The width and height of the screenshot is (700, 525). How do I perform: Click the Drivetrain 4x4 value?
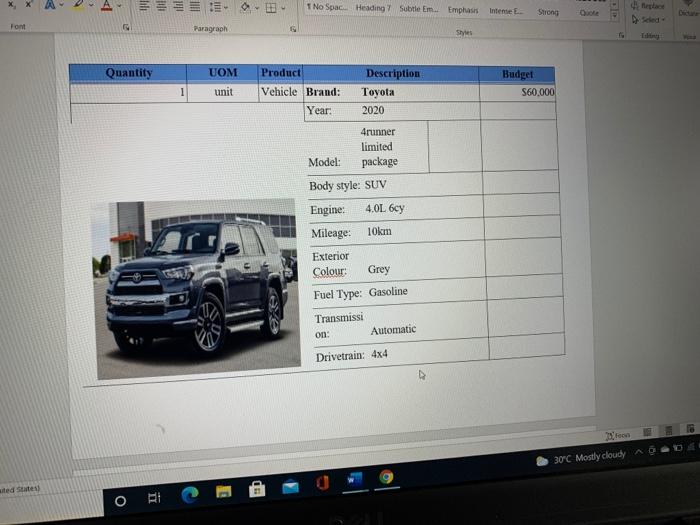pyautogui.click(x=379, y=354)
